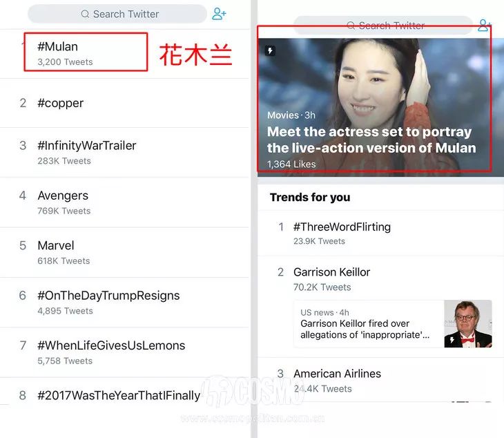View #OnTheDayTrumpResigns tweets
The width and height of the screenshot is (504, 438).
point(124,303)
